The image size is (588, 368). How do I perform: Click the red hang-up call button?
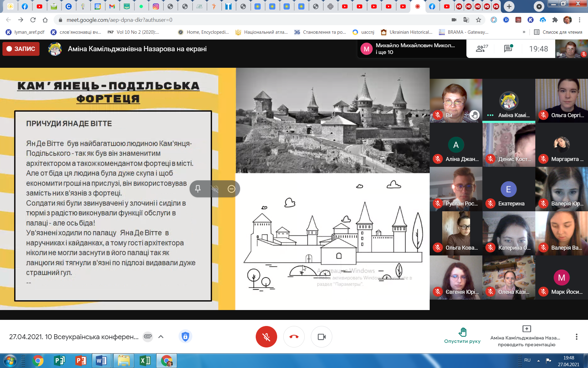(x=294, y=337)
